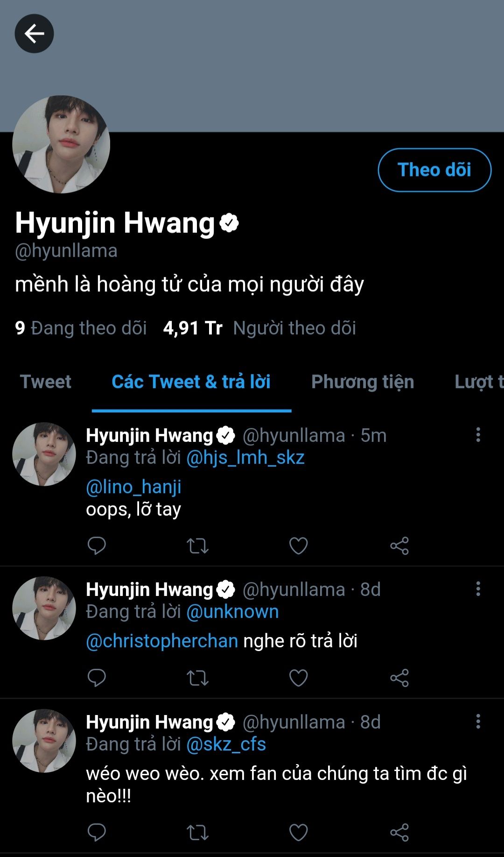This screenshot has width=504, height=857.
Task: Reply to the "nghe rõ trả lời" tweet
Action: click(97, 678)
